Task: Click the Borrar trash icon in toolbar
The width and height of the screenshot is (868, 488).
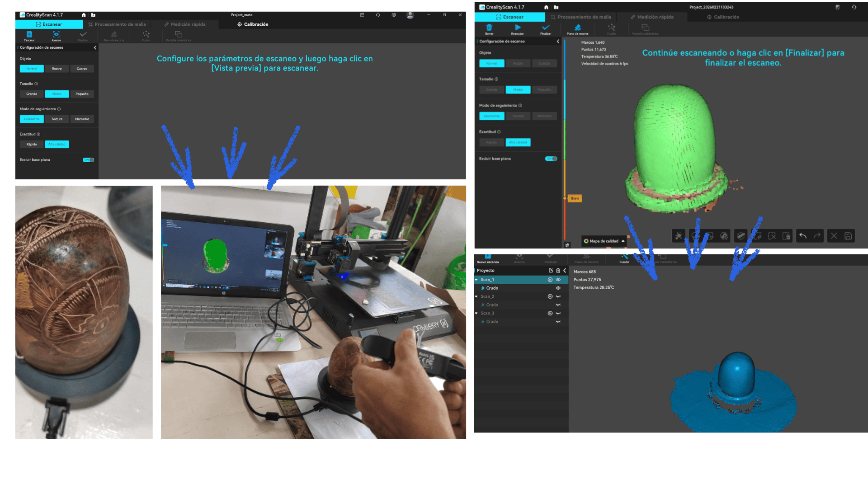Action: [489, 28]
